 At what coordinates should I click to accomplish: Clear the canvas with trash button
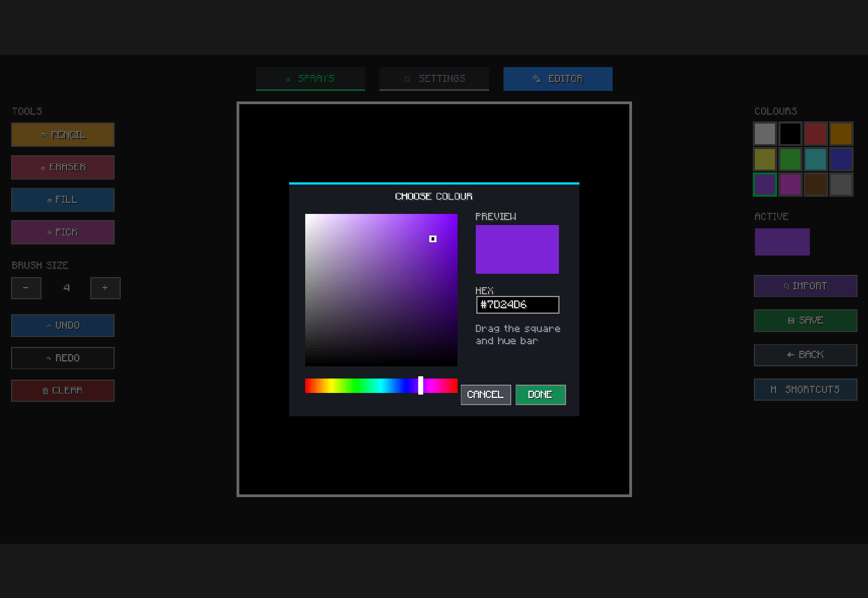click(63, 391)
